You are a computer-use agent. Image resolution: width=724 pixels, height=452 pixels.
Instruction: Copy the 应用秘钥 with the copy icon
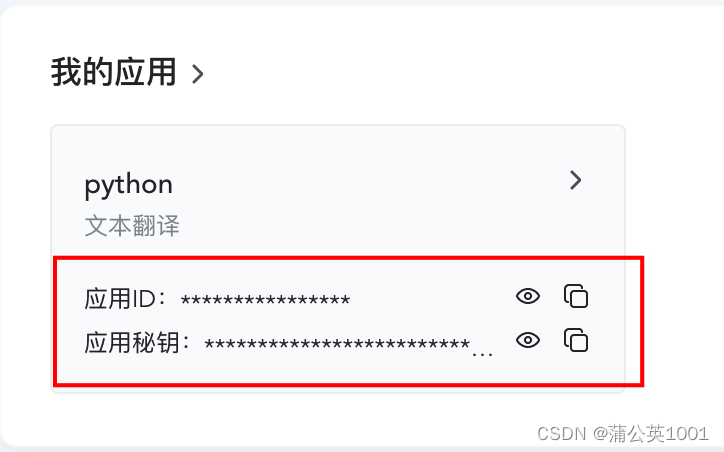point(576,340)
